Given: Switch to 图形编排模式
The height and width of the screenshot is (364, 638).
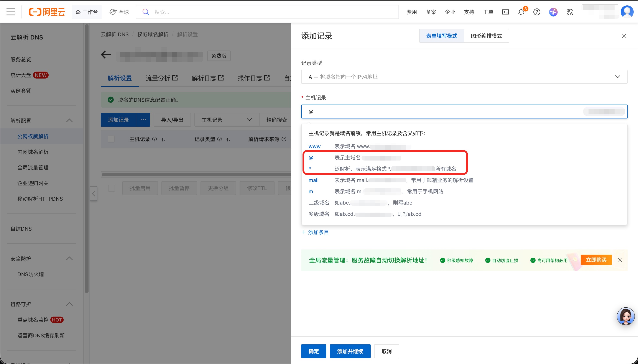Looking at the screenshot, I should (486, 36).
